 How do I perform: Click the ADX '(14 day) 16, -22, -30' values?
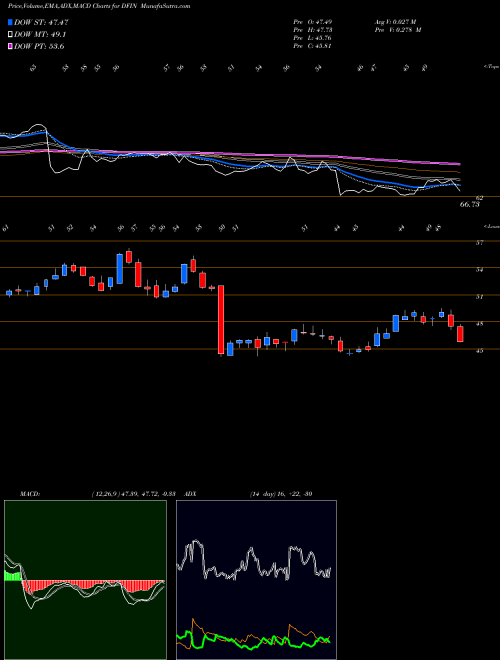[281, 494]
